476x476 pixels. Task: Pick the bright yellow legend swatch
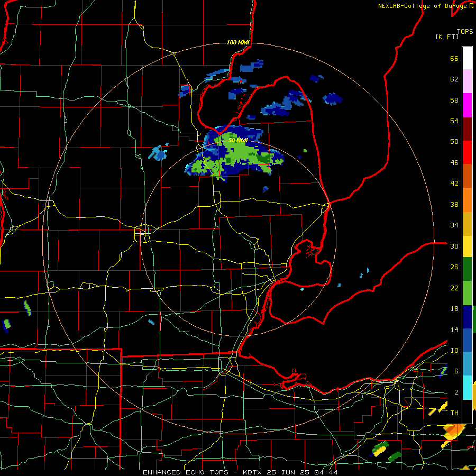click(x=467, y=246)
